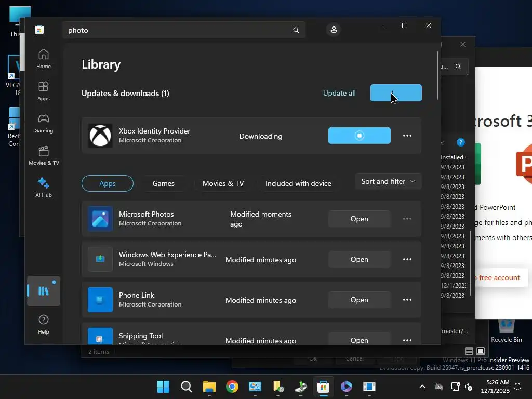Open Movies & TV from sidebar
532x399 pixels.
[x=44, y=155]
